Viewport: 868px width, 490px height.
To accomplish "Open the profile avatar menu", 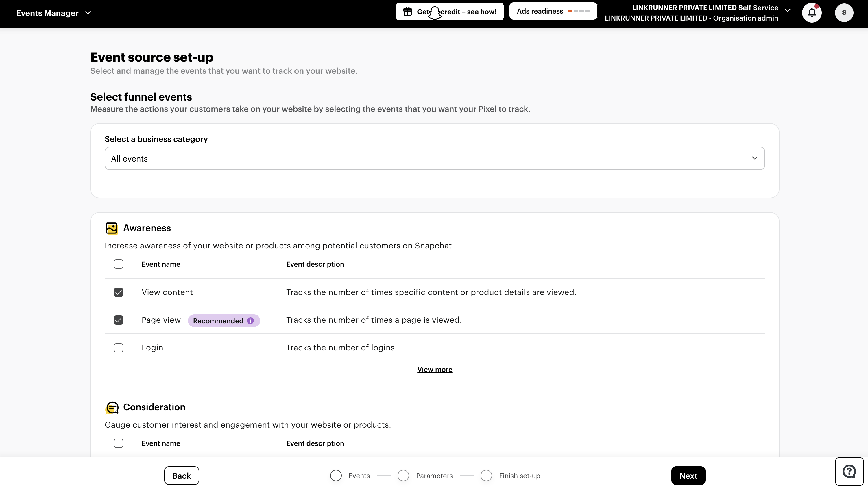I will click(844, 12).
